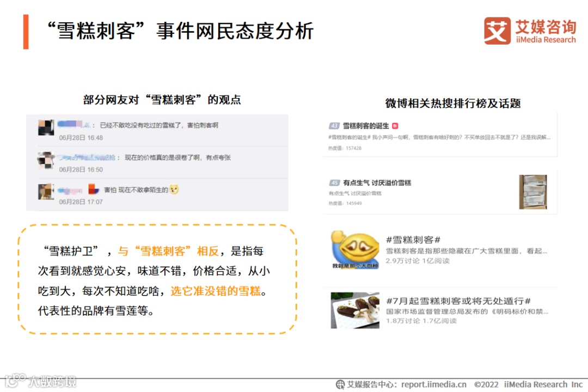Click the red hot tag beside 雪糕刺客的诞生
The image size is (588, 392).
[395, 126]
